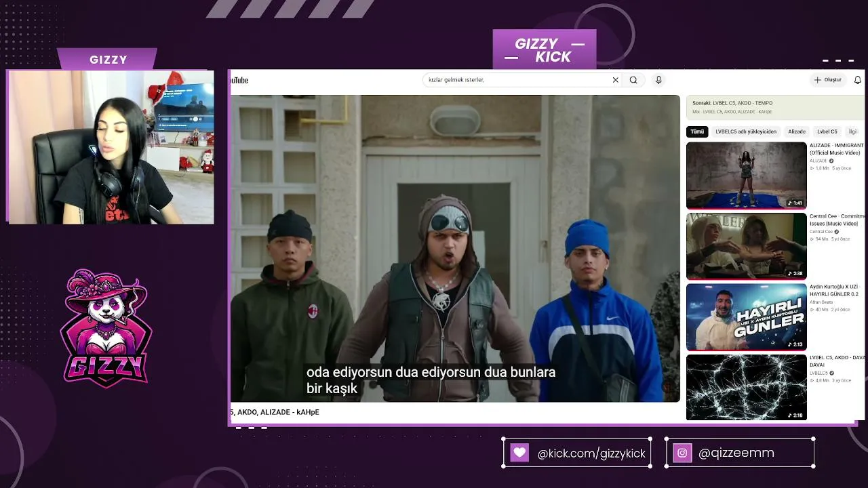868x488 pixels.
Task: Click the heart icon beside kick.com/gizzykick
Action: click(x=519, y=453)
